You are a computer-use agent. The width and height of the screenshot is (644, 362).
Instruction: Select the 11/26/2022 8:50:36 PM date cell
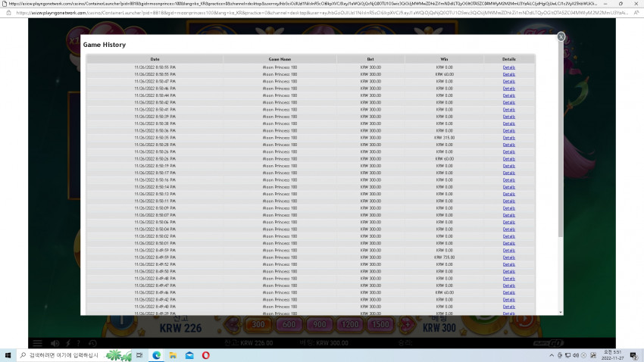point(155,130)
